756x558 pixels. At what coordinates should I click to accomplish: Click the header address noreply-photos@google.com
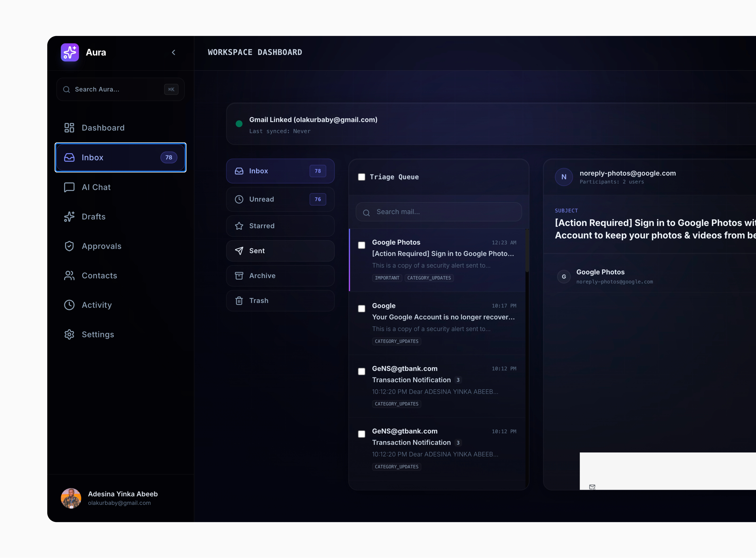pos(628,173)
